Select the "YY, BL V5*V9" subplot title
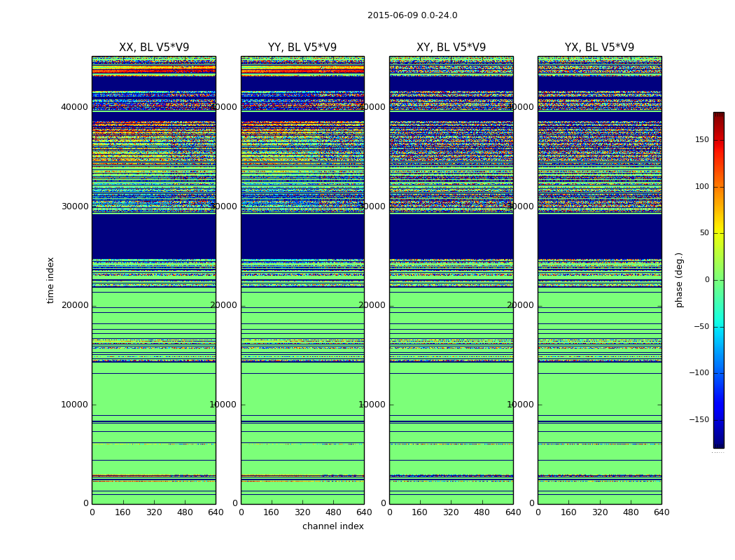 [x=302, y=48]
